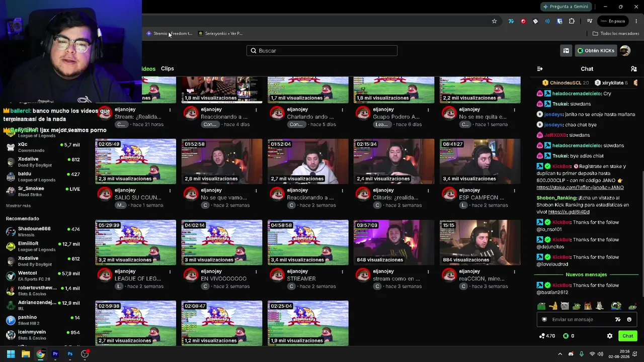
Task: Open the media controls music icon
Action: point(589,21)
